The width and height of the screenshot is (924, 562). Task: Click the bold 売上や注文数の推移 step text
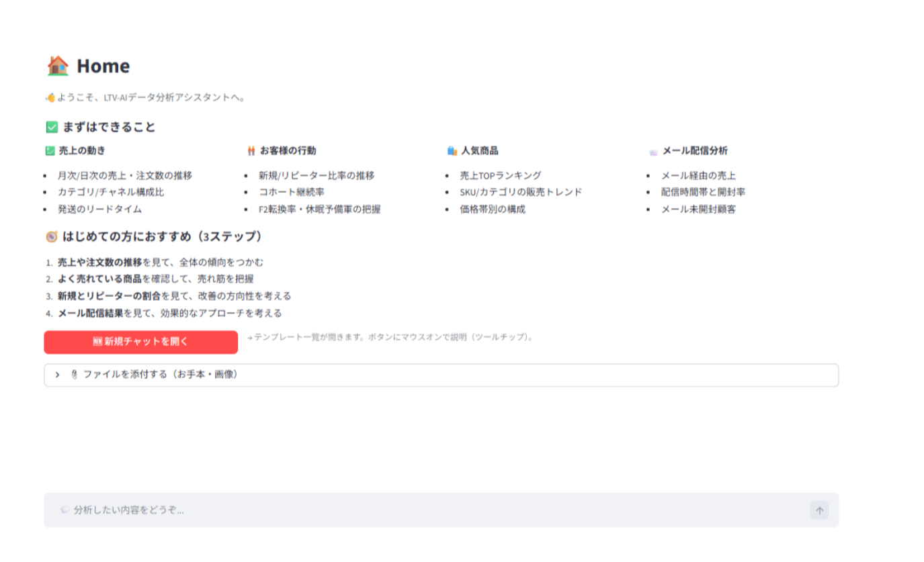pyautogui.click(x=100, y=263)
